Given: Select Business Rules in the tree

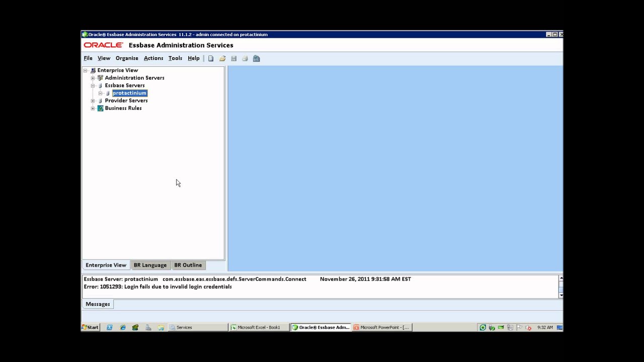Looking at the screenshot, I should click(x=123, y=108).
